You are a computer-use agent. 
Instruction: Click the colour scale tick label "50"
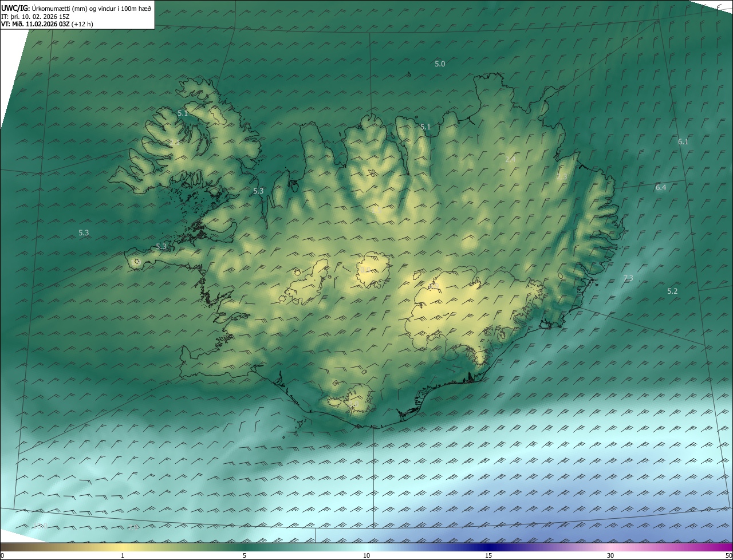tap(728, 555)
